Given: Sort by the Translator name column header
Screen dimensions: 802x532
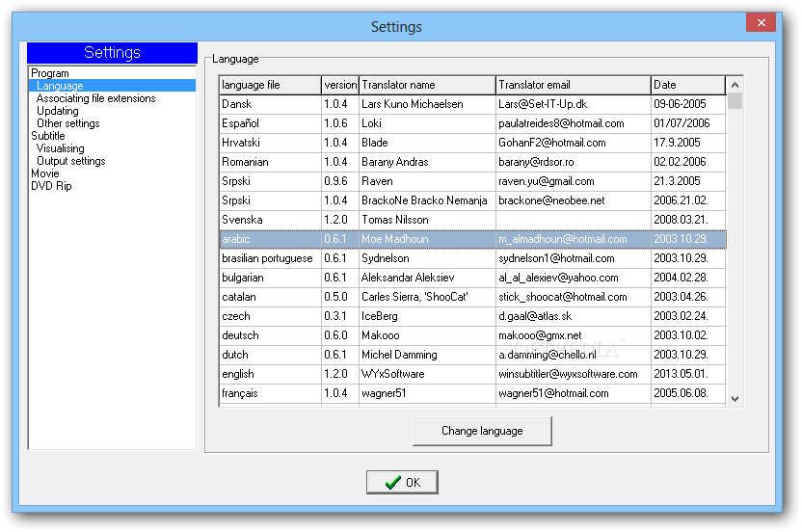Looking at the screenshot, I should tap(427, 85).
